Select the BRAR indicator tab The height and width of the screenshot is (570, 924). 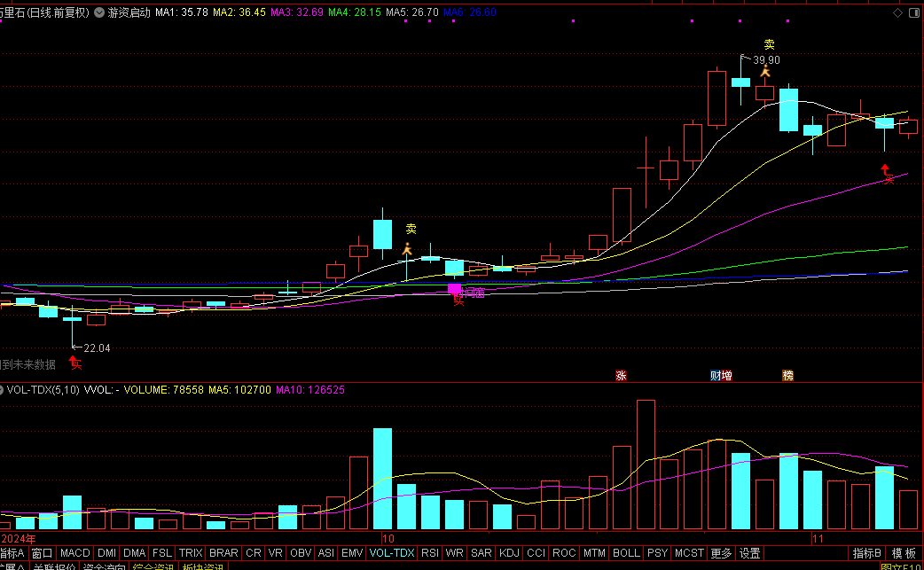[x=224, y=553]
